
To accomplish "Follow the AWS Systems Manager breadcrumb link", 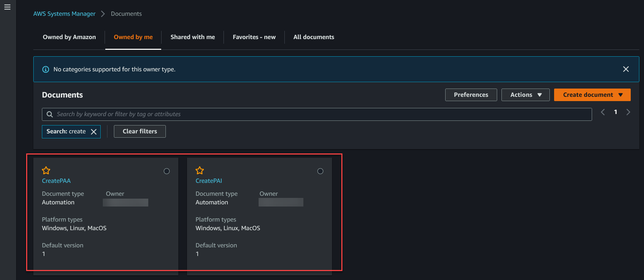I will click(64, 14).
